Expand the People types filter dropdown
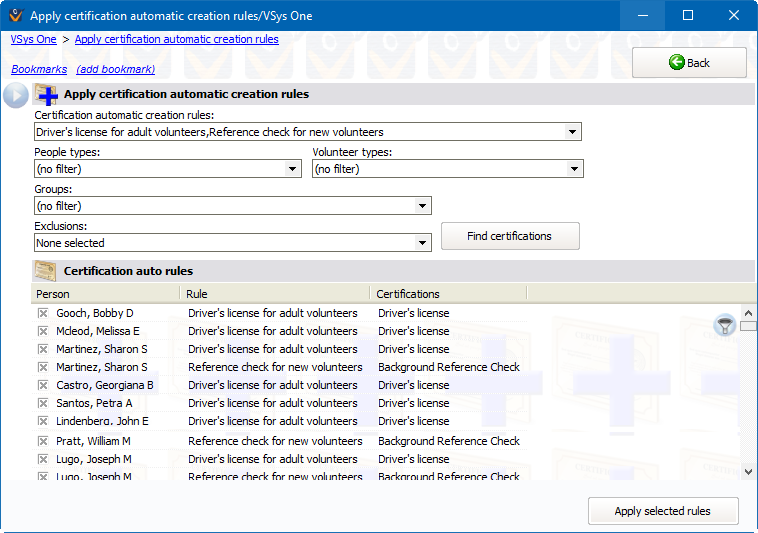The image size is (758, 533). (x=292, y=169)
